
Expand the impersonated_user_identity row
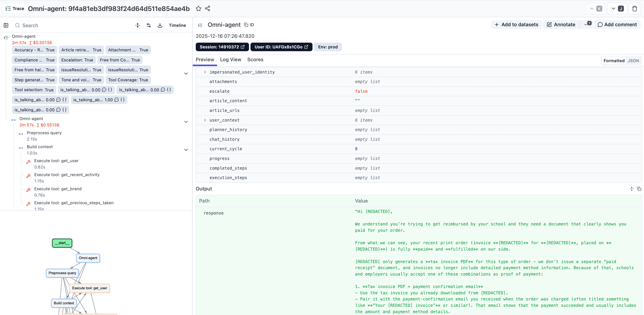(x=205, y=72)
